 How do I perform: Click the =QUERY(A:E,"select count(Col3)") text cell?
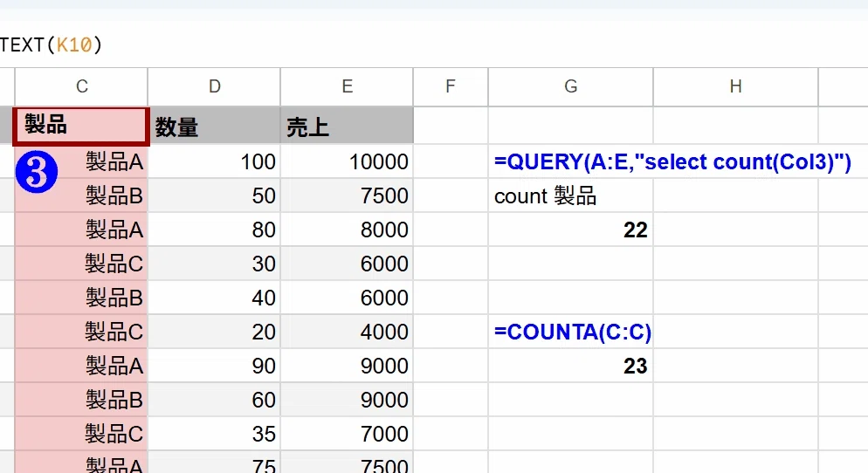click(x=672, y=161)
